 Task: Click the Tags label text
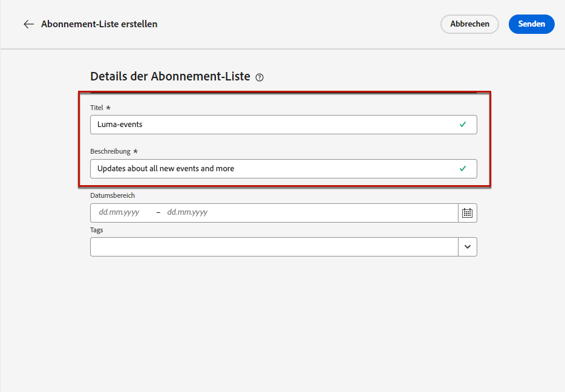pyautogui.click(x=97, y=230)
